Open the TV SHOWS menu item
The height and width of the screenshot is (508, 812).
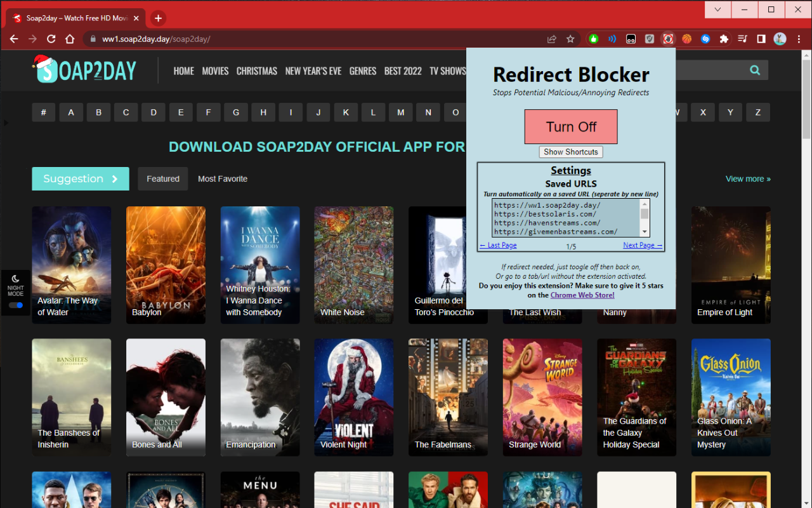(x=448, y=70)
